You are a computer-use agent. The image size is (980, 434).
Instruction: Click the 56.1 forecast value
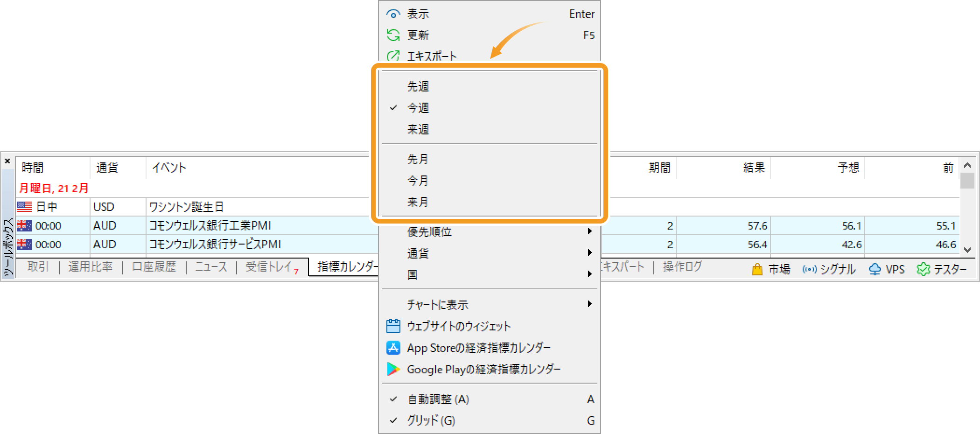(x=852, y=226)
